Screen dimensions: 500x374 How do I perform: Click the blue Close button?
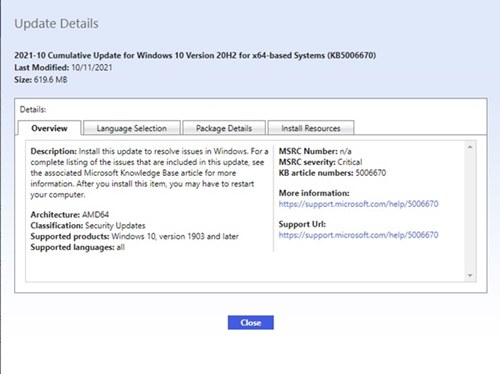[251, 322]
